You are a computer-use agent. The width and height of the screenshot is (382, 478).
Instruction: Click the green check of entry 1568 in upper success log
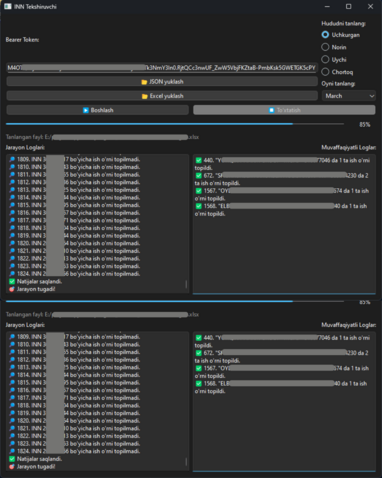199,206
